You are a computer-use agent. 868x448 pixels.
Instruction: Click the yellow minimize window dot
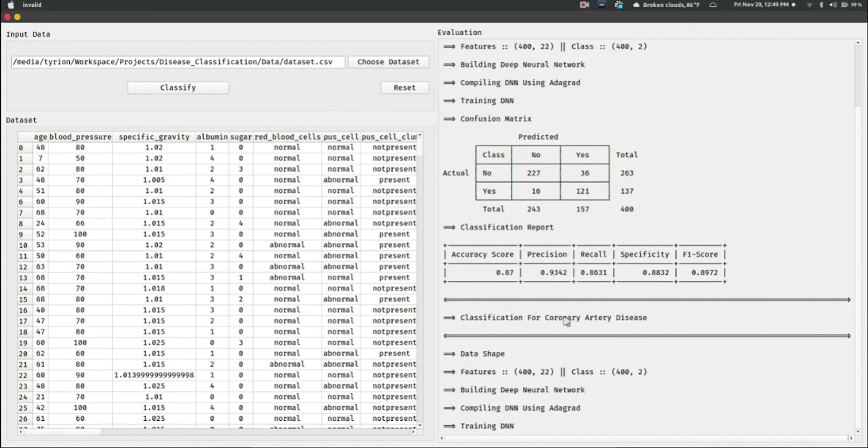point(17,17)
